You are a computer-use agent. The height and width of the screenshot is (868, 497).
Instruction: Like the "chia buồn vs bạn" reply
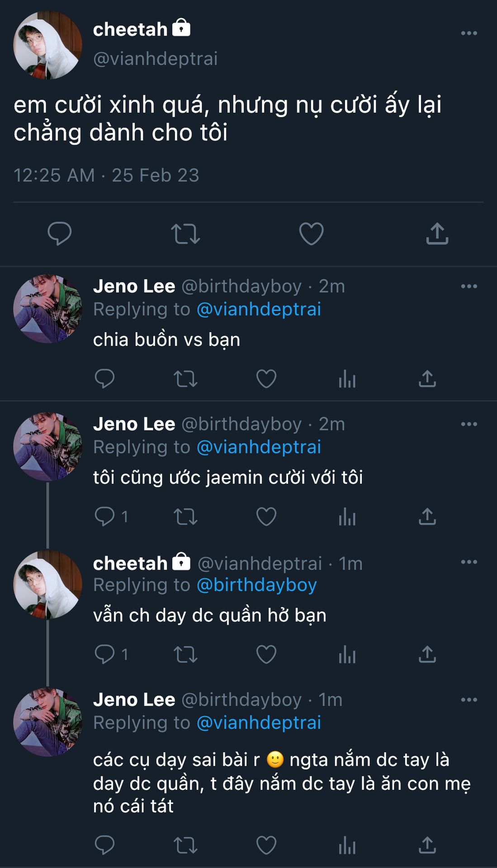click(x=266, y=379)
